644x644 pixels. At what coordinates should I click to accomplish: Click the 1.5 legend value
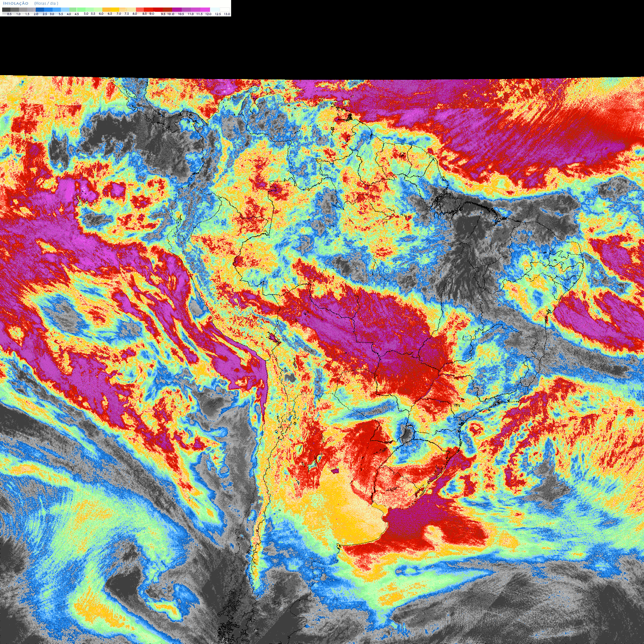click(x=27, y=14)
